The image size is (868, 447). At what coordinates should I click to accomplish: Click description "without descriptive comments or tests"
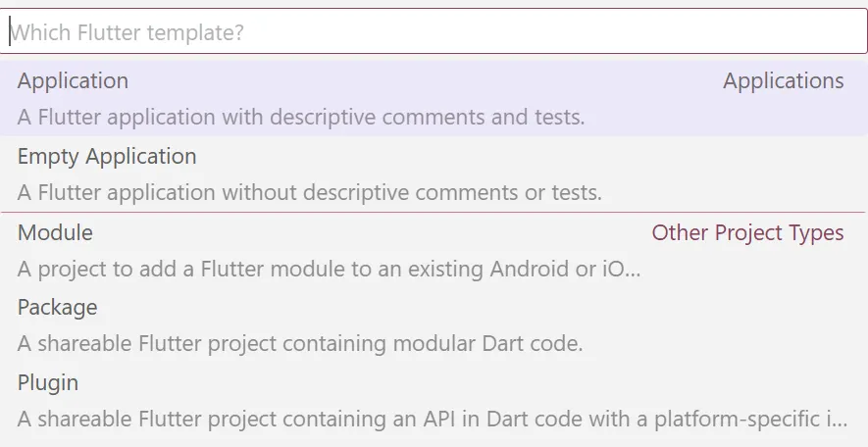point(310,193)
